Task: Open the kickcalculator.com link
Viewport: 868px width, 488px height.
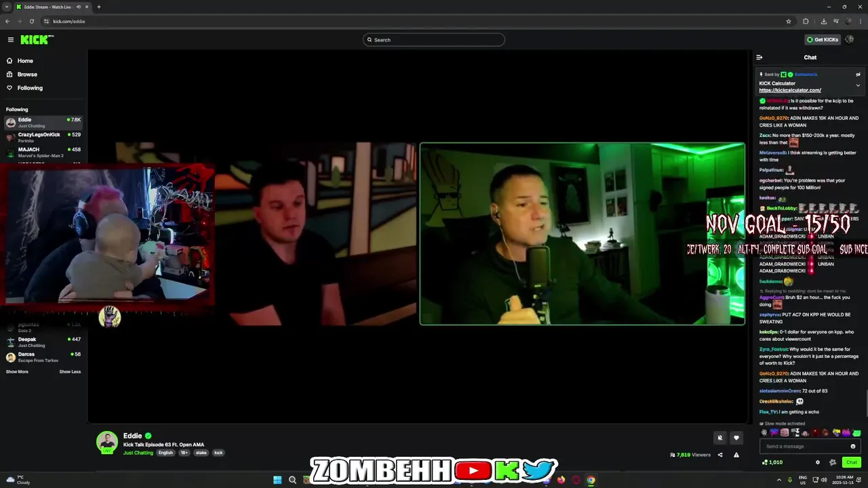Action: (790, 90)
